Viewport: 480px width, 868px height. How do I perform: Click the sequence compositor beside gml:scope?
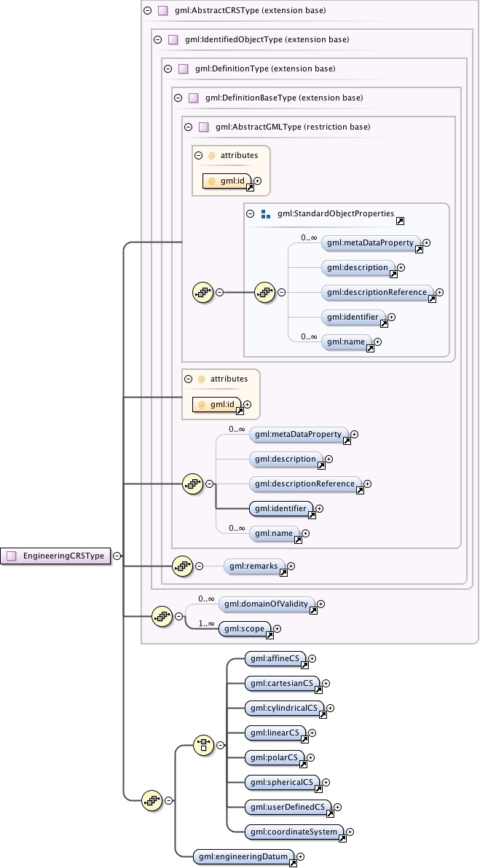162,616
